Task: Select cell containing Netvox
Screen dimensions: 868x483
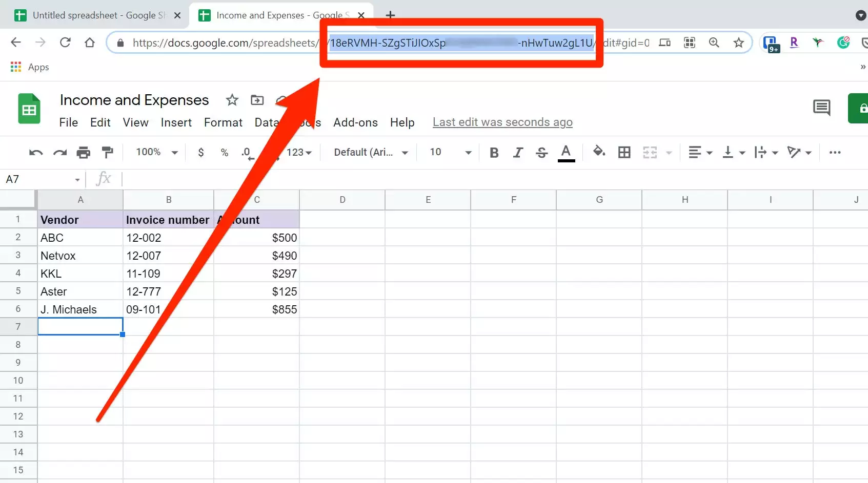Action: coord(80,256)
